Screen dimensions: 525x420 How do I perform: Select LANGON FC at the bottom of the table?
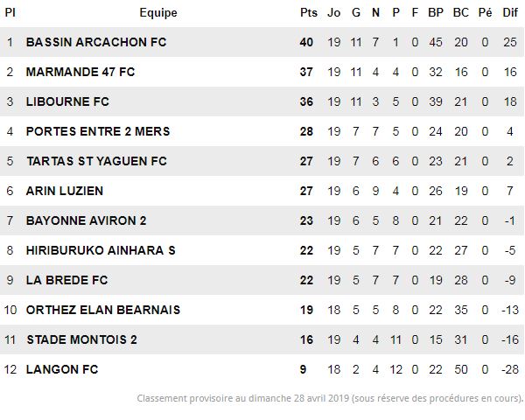pyautogui.click(x=62, y=369)
